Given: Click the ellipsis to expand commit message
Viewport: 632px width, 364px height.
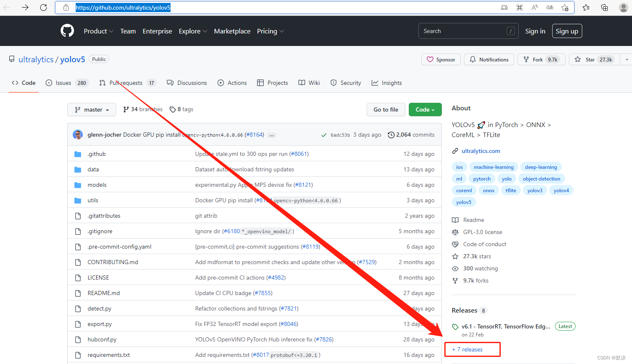Looking at the screenshot, I should click(272, 135).
